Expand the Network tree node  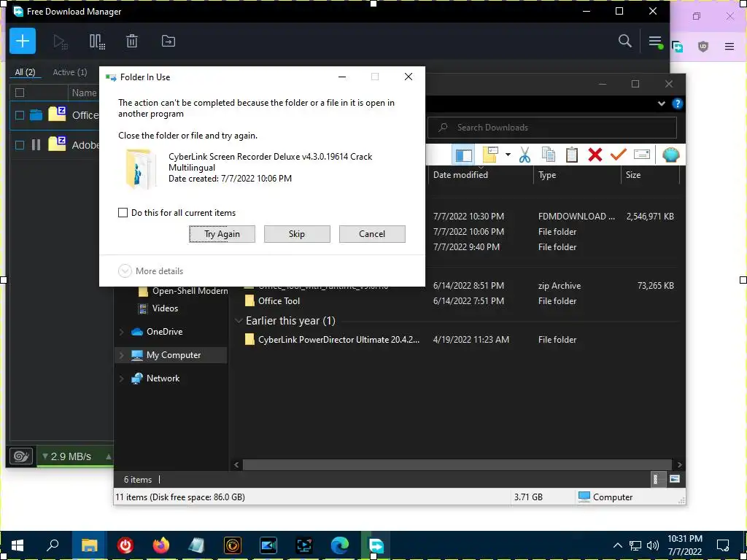click(x=122, y=378)
